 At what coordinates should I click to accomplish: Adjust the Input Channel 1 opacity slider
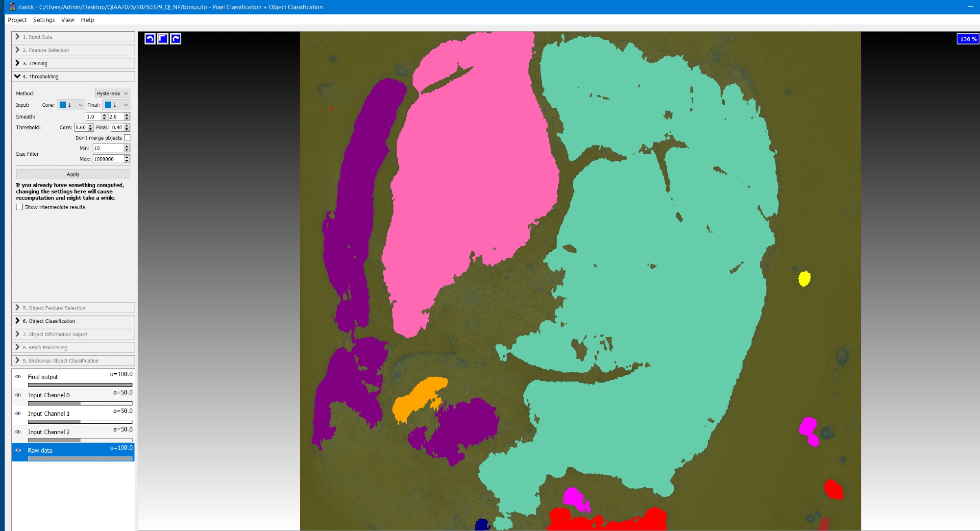(80, 421)
